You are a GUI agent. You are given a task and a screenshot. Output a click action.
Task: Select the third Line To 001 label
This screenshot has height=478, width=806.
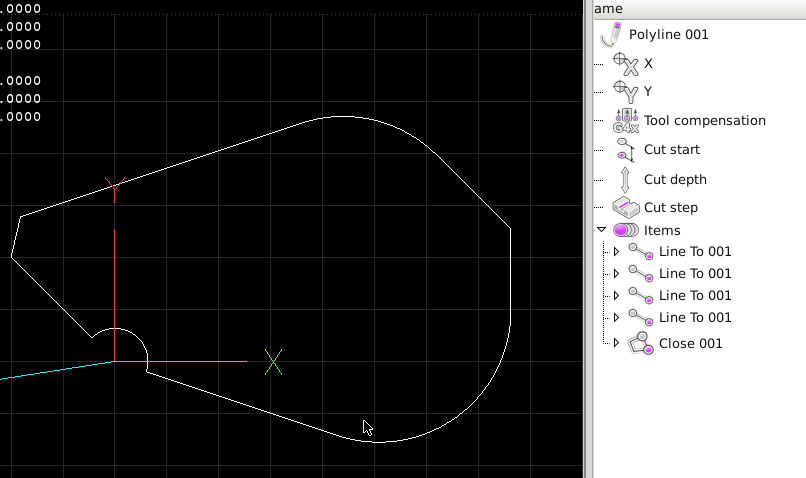tap(695, 296)
